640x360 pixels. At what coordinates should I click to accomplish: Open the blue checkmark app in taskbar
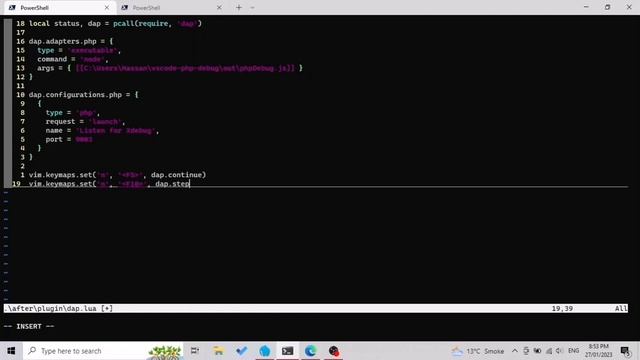click(242, 351)
